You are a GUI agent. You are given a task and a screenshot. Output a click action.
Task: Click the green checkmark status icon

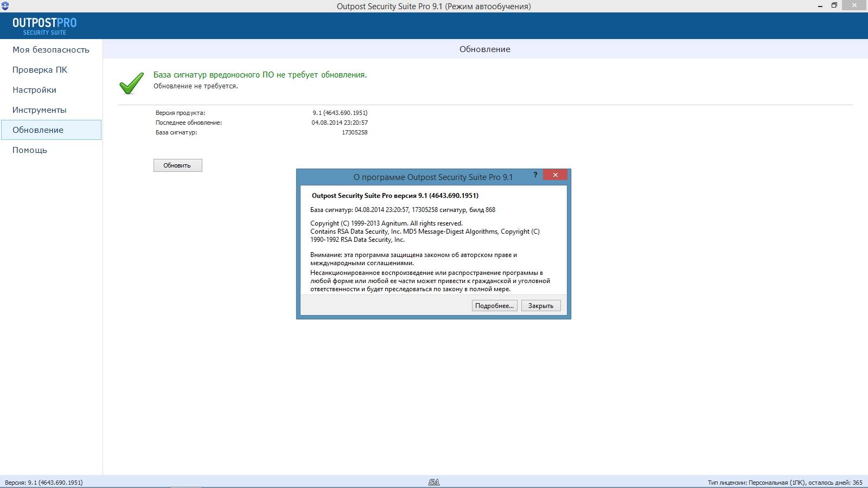pos(131,83)
